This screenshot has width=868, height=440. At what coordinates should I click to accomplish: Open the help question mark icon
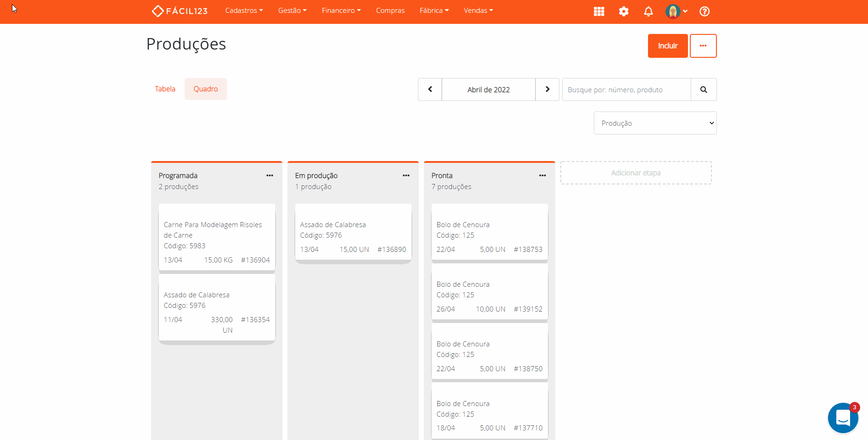point(704,11)
